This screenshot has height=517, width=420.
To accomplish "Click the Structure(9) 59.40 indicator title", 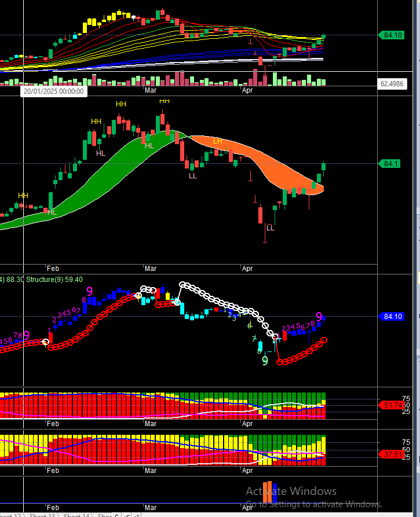I will 54,280.
